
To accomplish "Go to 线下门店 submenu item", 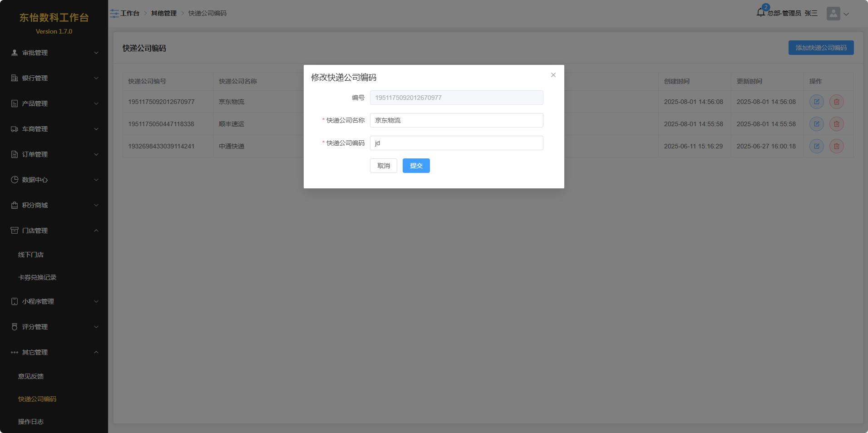I will click(31, 255).
